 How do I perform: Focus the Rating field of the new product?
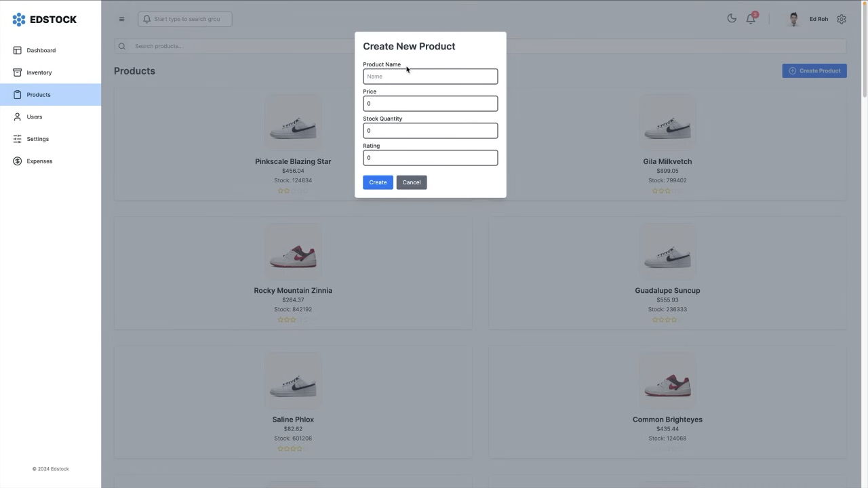pos(431,157)
